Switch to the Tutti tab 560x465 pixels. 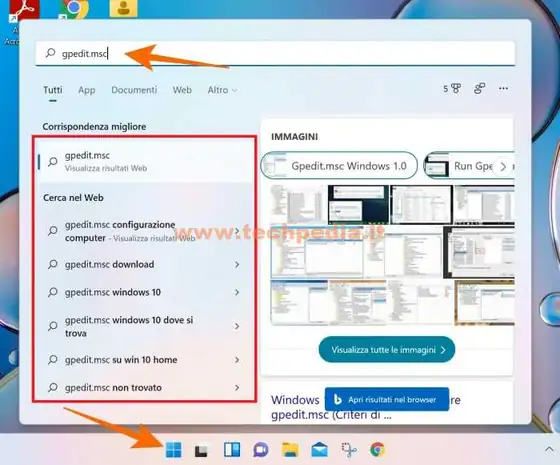(x=53, y=90)
